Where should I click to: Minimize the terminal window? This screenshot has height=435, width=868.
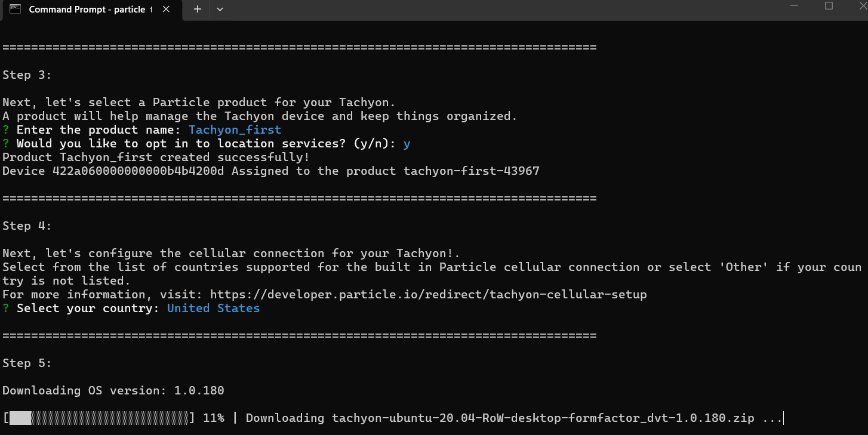[x=793, y=6]
